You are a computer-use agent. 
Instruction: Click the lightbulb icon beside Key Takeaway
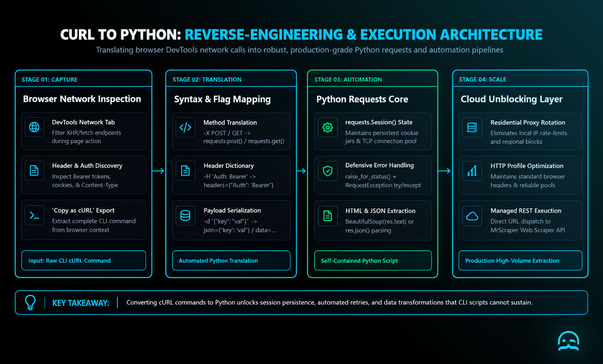pyautogui.click(x=30, y=302)
